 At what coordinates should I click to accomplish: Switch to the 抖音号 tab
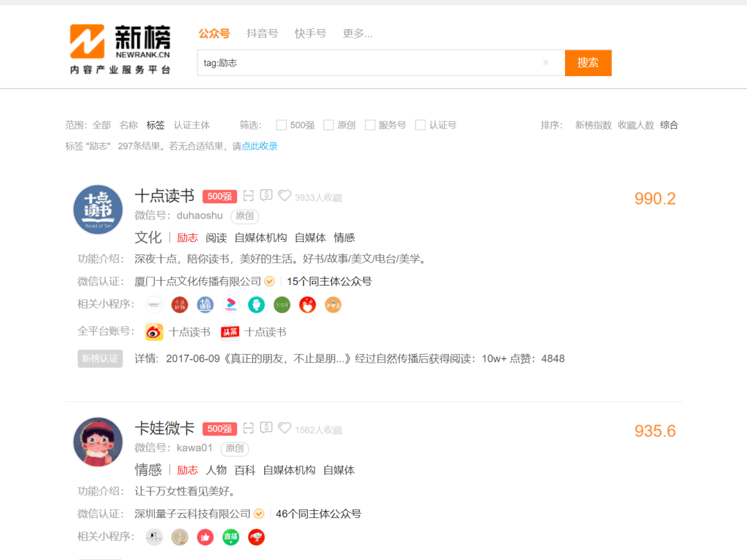coord(262,33)
